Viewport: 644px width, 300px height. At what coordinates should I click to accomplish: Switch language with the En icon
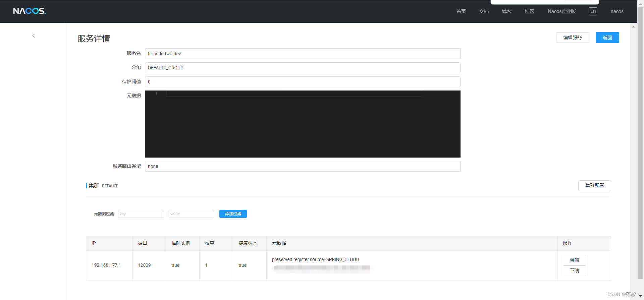point(593,11)
